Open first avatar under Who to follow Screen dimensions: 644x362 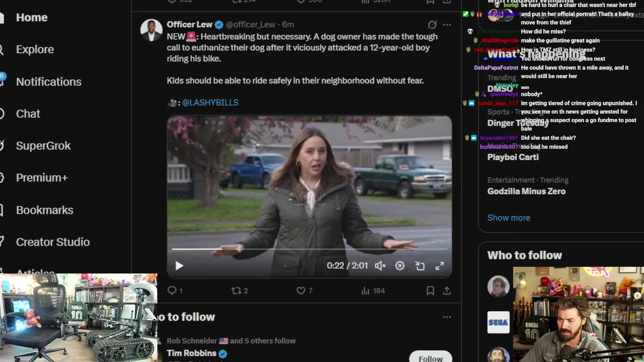pos(498,286)
